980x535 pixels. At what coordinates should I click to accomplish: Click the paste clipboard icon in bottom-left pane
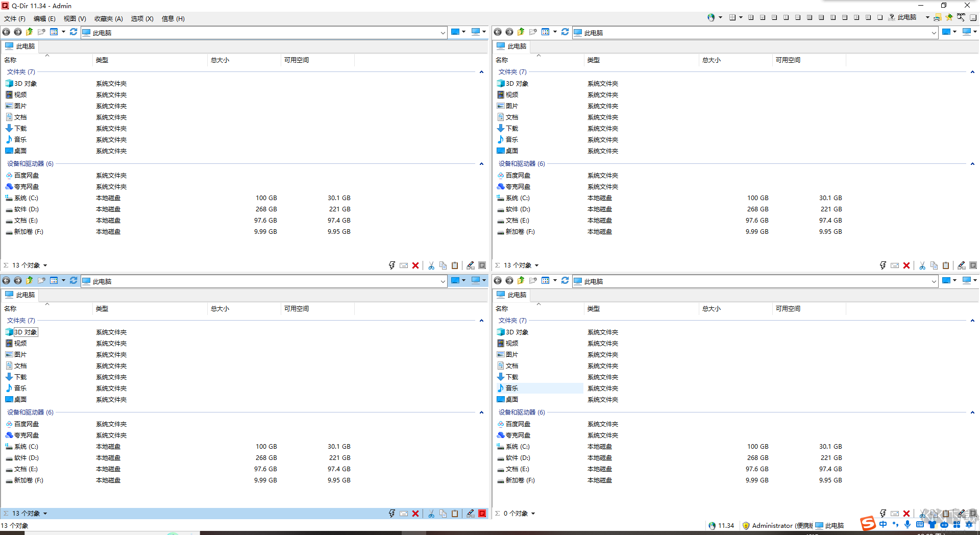pyautogui.click(x=455, y=514)
